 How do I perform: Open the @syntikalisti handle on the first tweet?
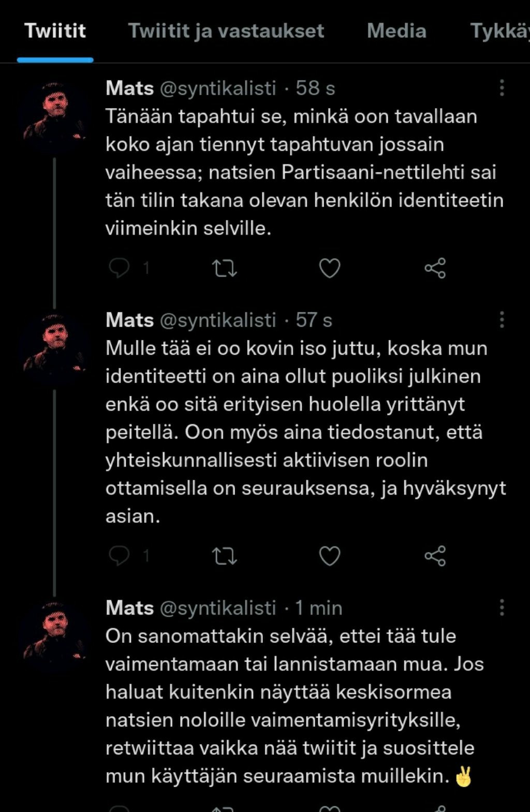(218, 88)
